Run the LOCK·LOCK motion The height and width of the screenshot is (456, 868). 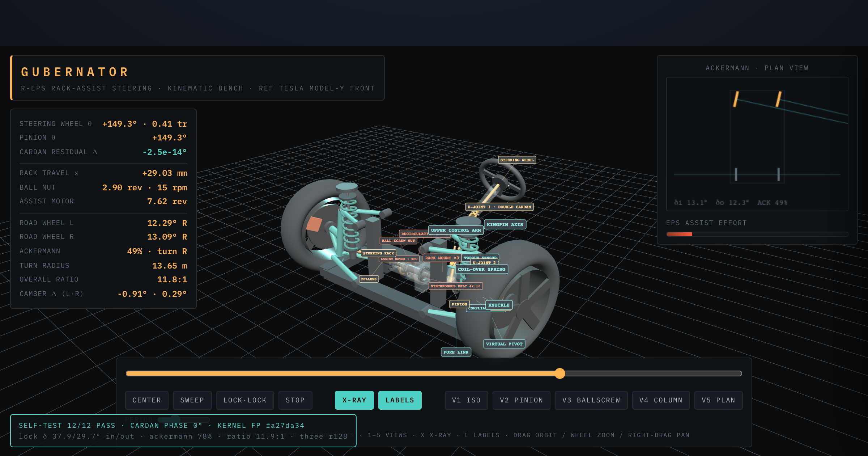pos(245,400)
